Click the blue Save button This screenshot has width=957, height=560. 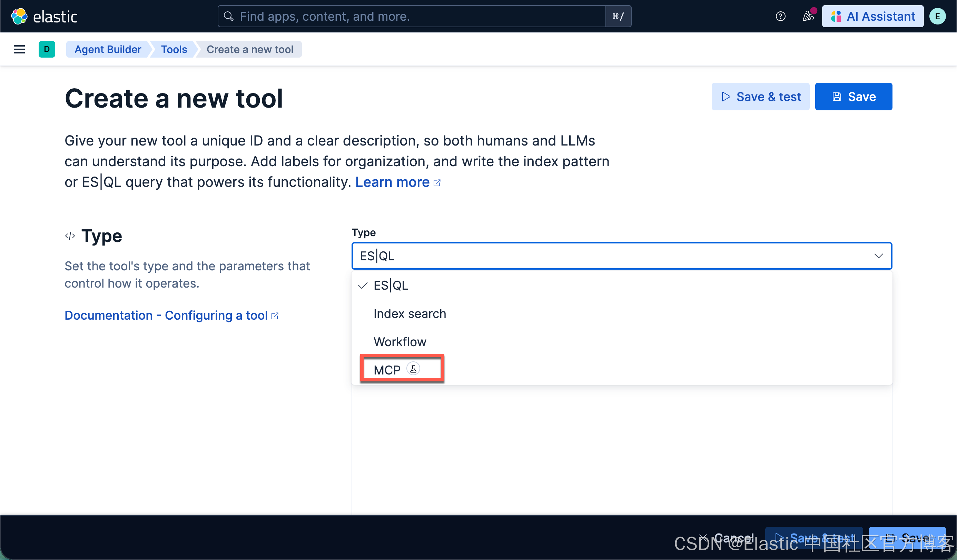click(853, 97)
